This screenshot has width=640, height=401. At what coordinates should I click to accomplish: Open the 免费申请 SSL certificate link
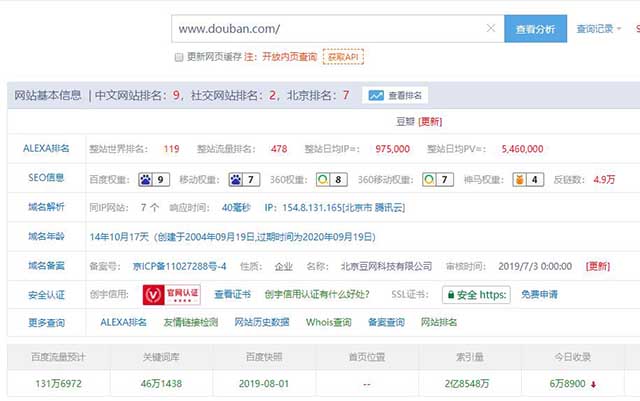click(x=540, y=295)
